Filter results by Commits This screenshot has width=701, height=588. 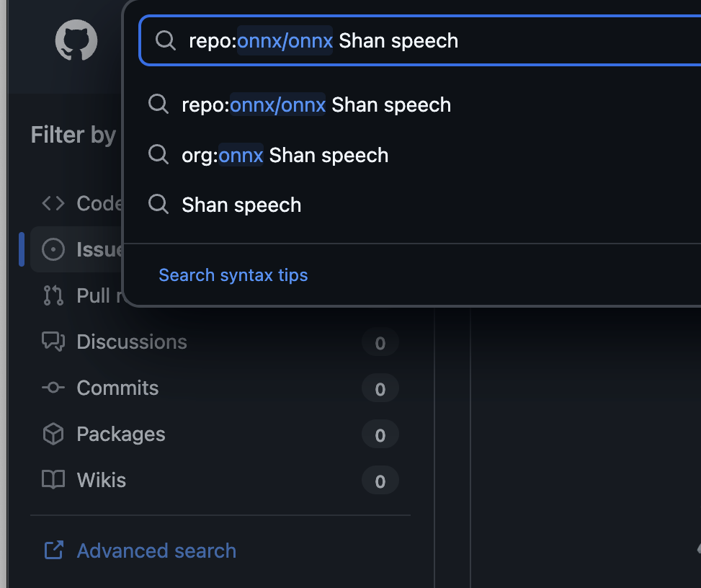[117, 388]
